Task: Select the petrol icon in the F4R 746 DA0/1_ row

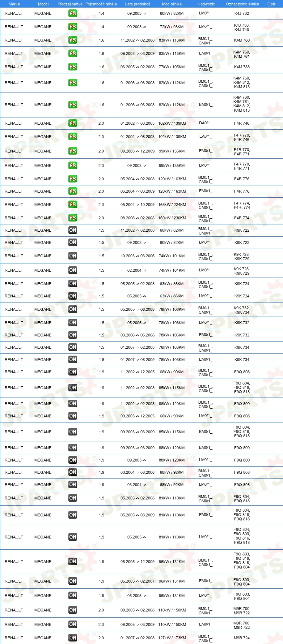Action: [73, 123]
